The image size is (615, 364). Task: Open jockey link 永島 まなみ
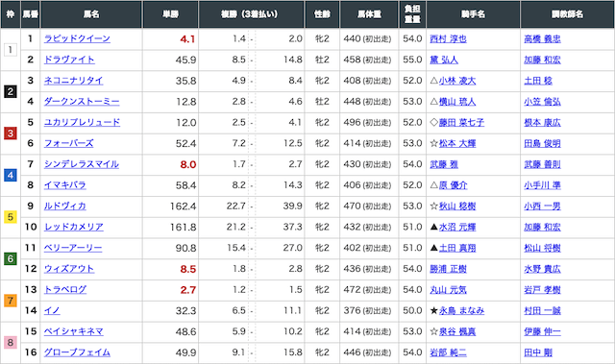click(x=461, y=311)
